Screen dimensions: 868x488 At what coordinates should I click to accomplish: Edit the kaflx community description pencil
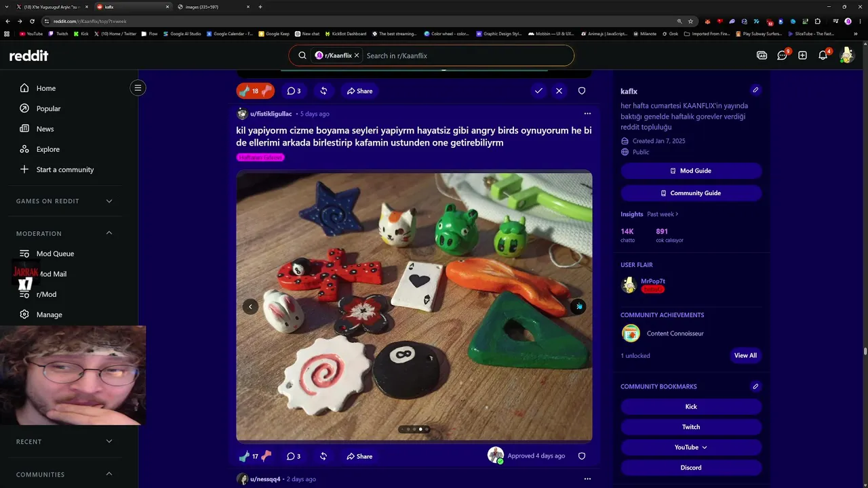click(x=755, y=90)
